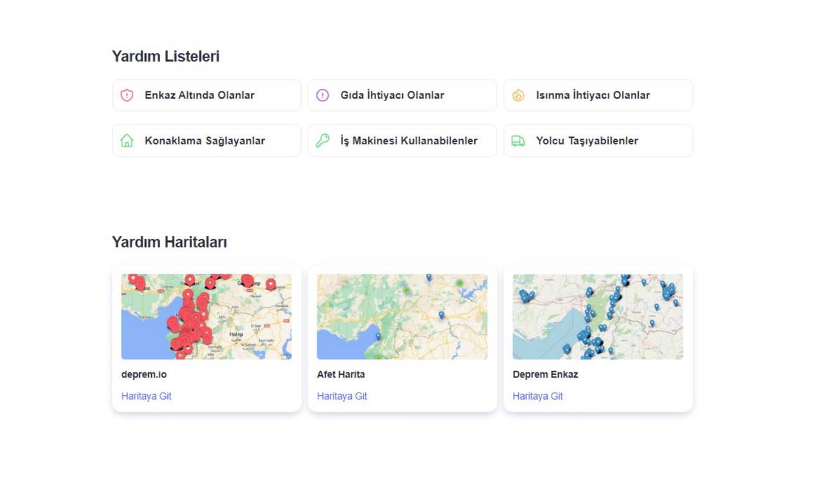Viewport: 820px width, 504px height.
Task: Click the green key icon for İş Makinesi
Action: coord(323,141)
